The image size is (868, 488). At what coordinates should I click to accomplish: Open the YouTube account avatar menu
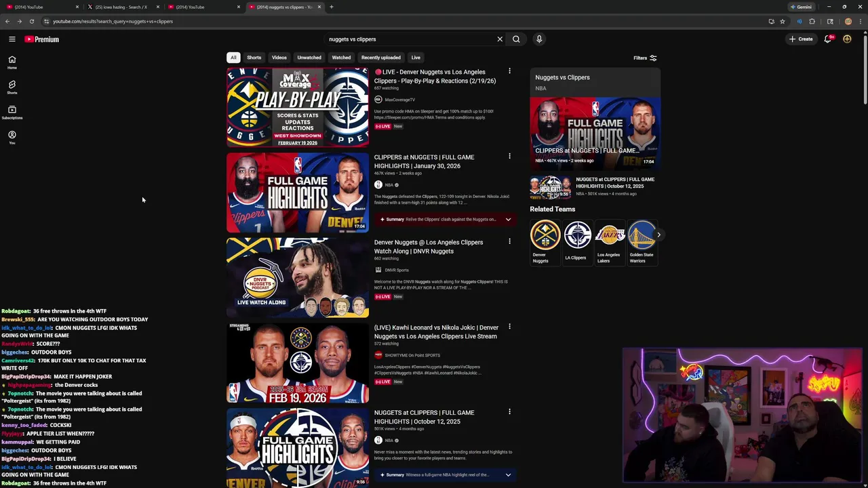[x=847, y=39]
